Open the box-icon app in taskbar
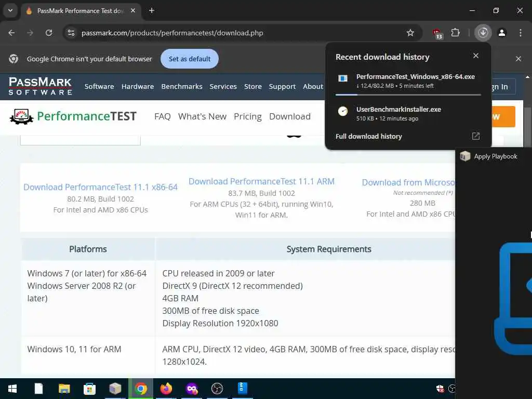The width and height of the screenshot is (532, 399). click(x=115, y=389)
